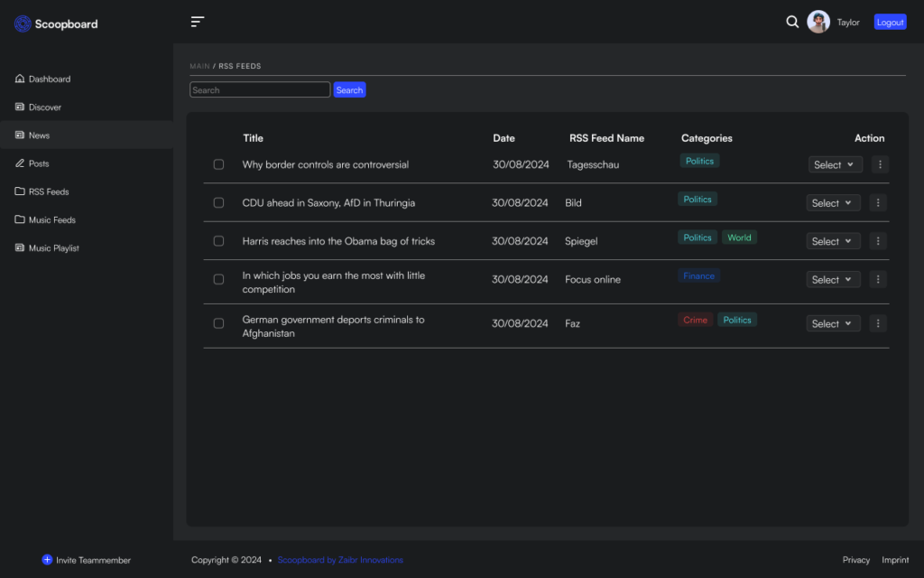Expand the Select dropdown for Tagesschau row
Screen dimensions: 924x578
[836, 164]
